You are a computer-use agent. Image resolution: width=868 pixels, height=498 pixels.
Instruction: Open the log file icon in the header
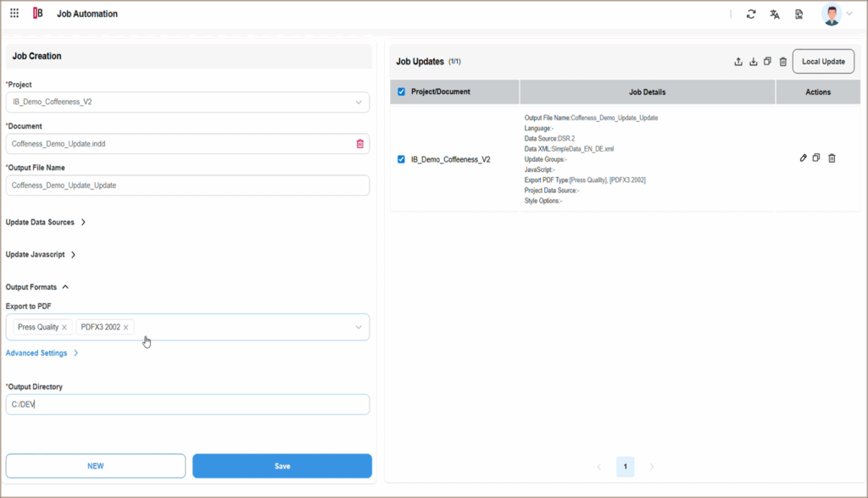(x=798, y=14)
